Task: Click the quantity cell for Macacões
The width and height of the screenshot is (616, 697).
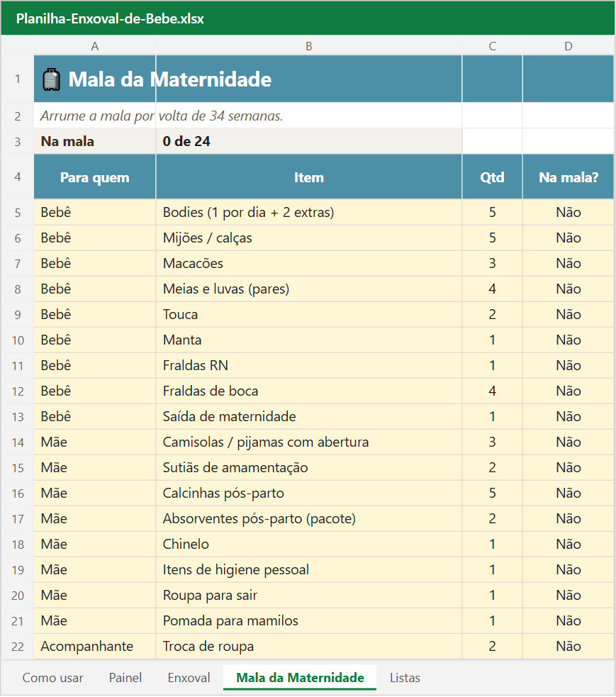Action: (493, 263)
